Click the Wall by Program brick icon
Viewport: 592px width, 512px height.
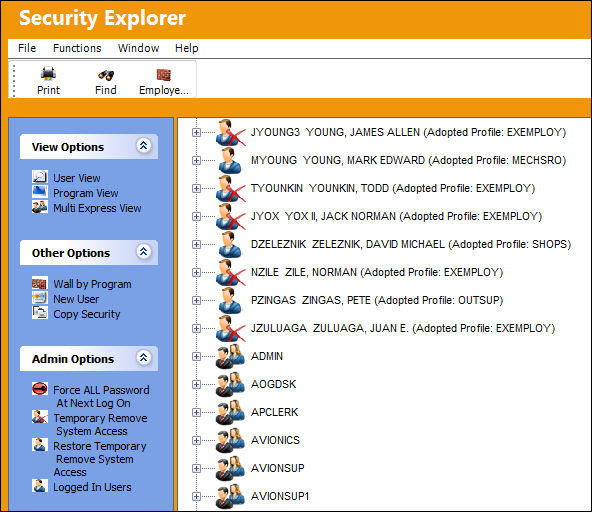pos(40,283)
